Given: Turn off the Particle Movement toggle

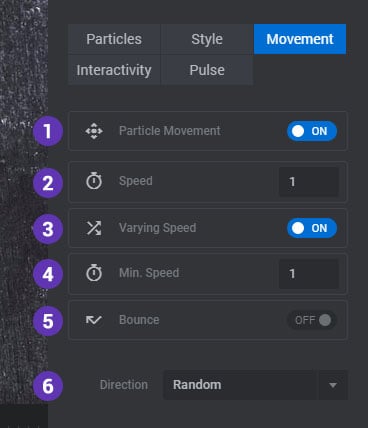Looking at the screenshot, I should (312, 131).
